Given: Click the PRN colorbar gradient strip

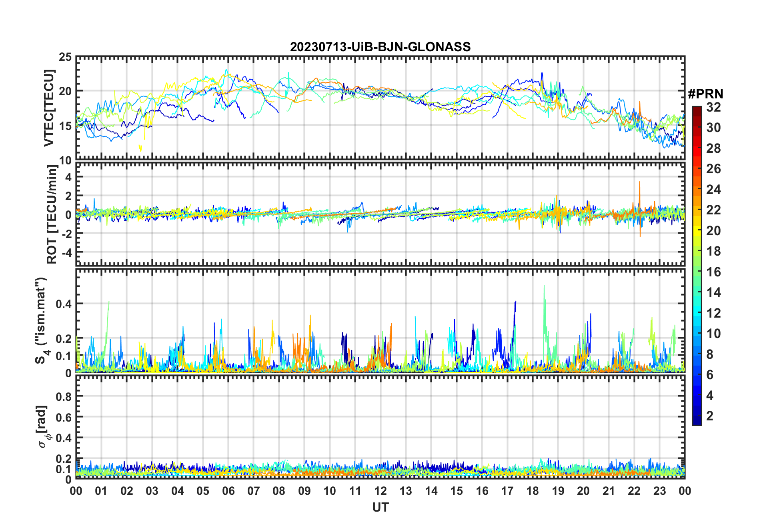Looking at the screenshot, I should coord(697,266).
